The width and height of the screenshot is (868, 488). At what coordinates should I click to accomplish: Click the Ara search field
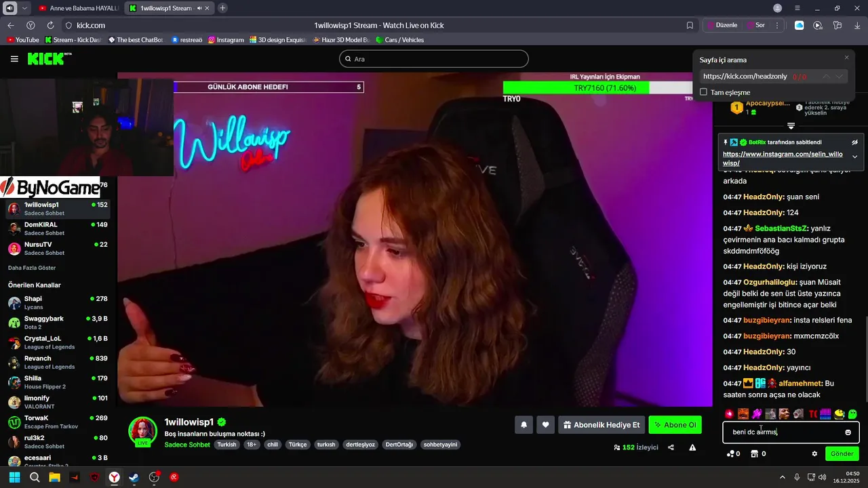point(434,59)
